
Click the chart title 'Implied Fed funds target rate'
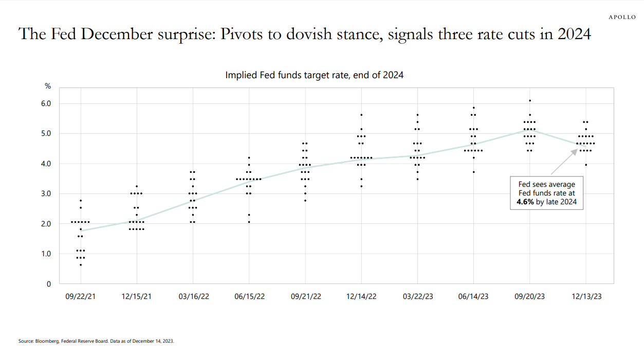(314, 75)
